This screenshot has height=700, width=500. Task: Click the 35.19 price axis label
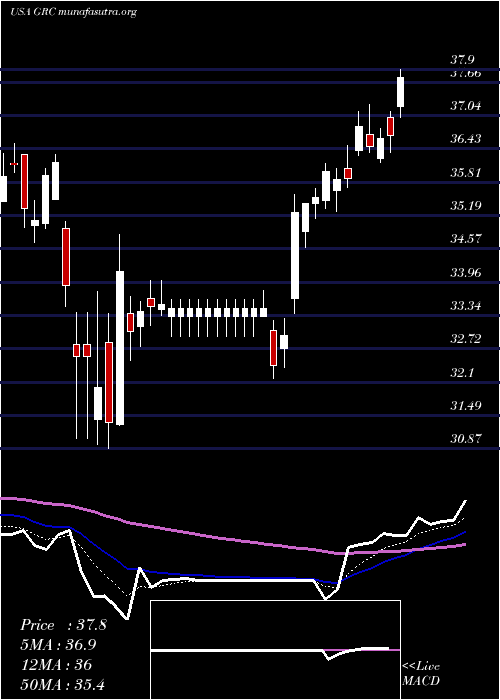tap(466, 206)
